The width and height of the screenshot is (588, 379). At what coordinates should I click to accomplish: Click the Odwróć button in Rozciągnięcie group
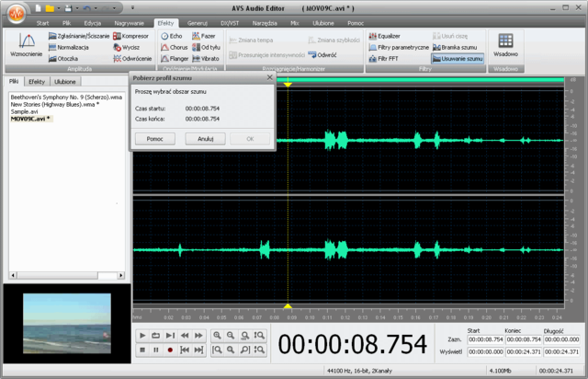322,55
